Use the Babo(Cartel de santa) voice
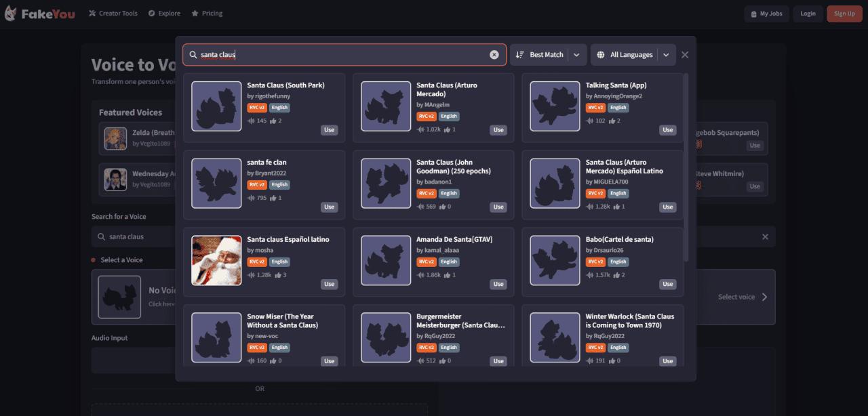Viewport: 868px width, 416px height. [x=668, y=285]
